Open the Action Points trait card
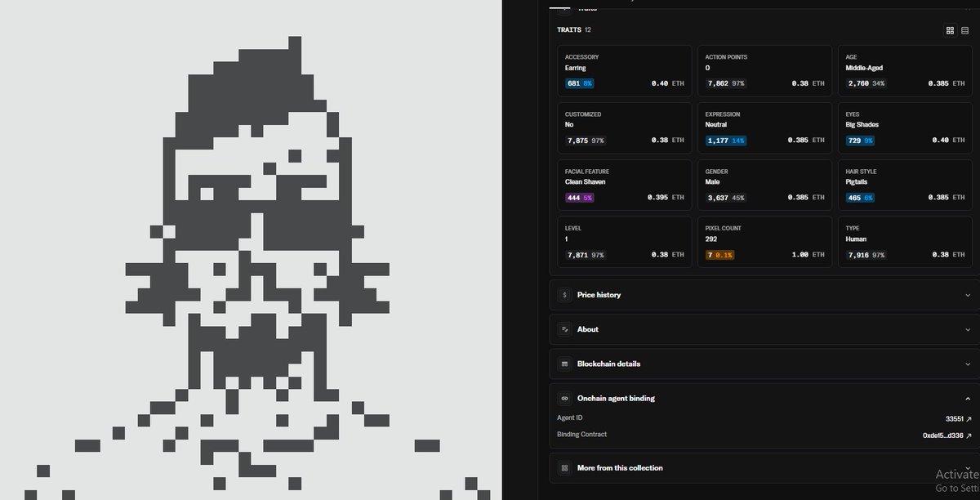The image size is (980, 500). (764, 71)
